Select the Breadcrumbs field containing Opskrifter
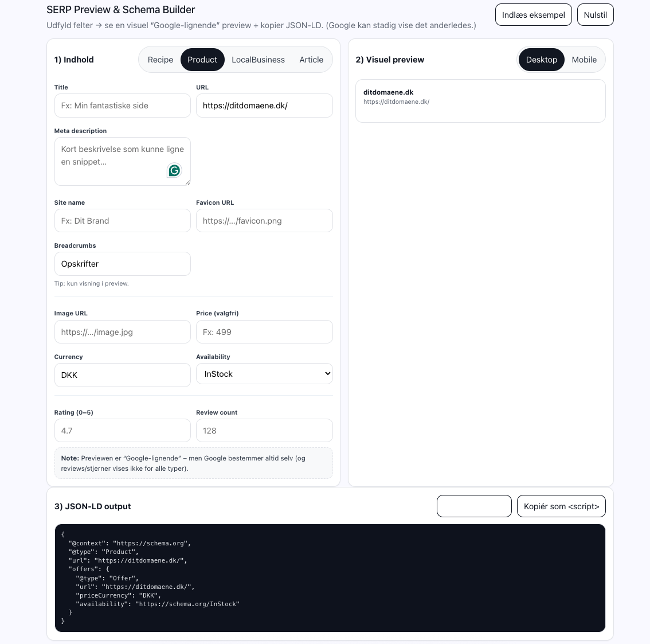The height and width of the screenshot is (644, 650). click(122, 264)
